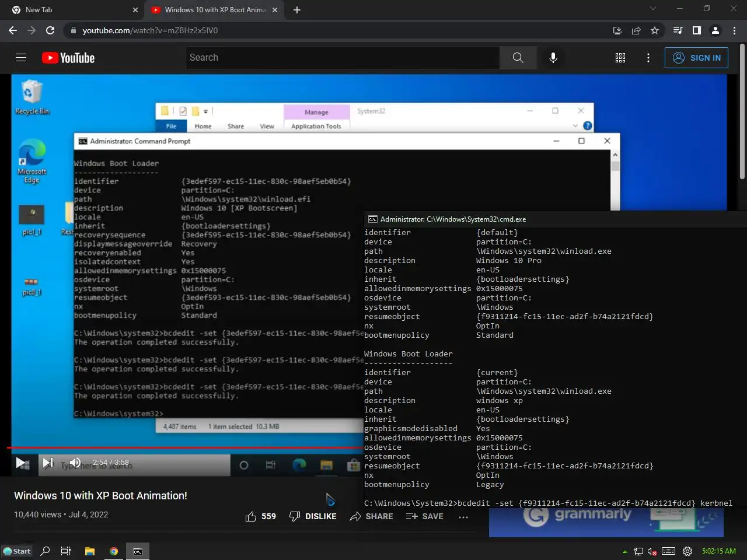Click the network tray icon

(x=638, y=551)
